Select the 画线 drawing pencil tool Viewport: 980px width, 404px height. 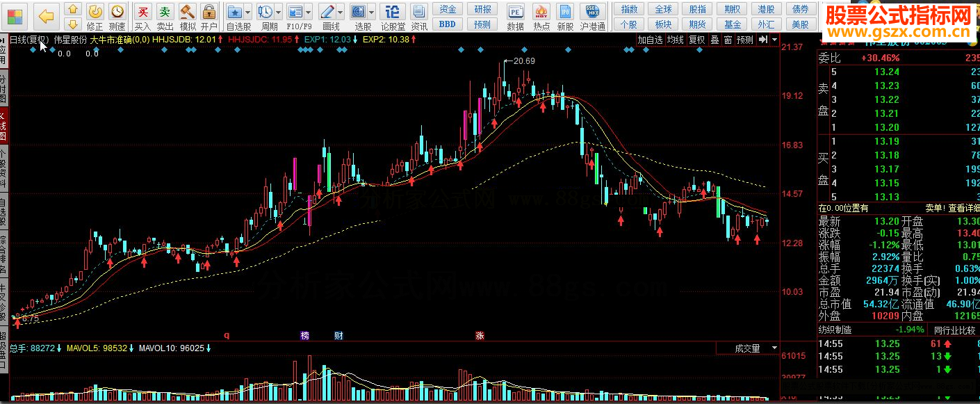click(327, 12)
